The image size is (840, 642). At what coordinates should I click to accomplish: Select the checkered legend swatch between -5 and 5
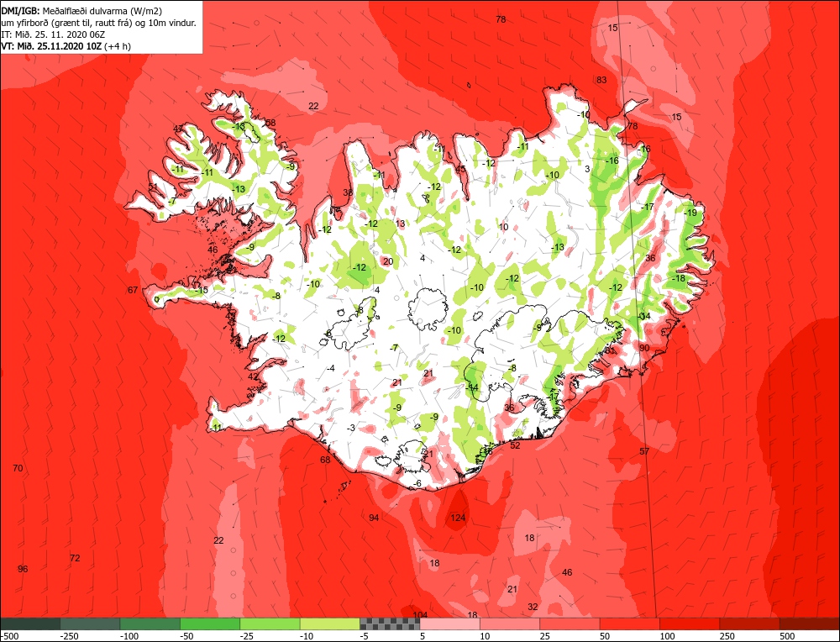pyautogui.click(x=390, y=624)
